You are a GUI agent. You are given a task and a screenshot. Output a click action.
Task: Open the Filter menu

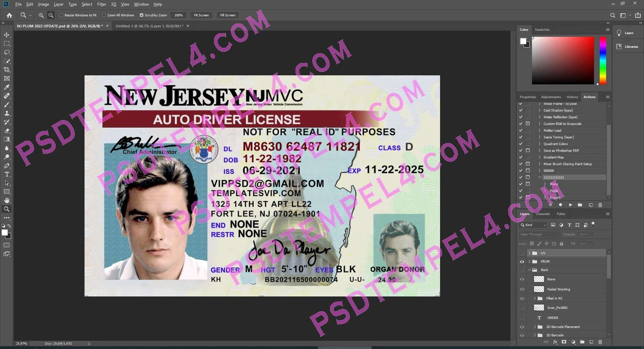[101, 4]
